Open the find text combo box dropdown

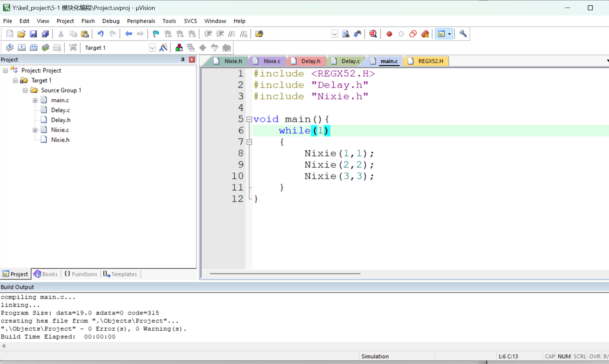[334, 34]
